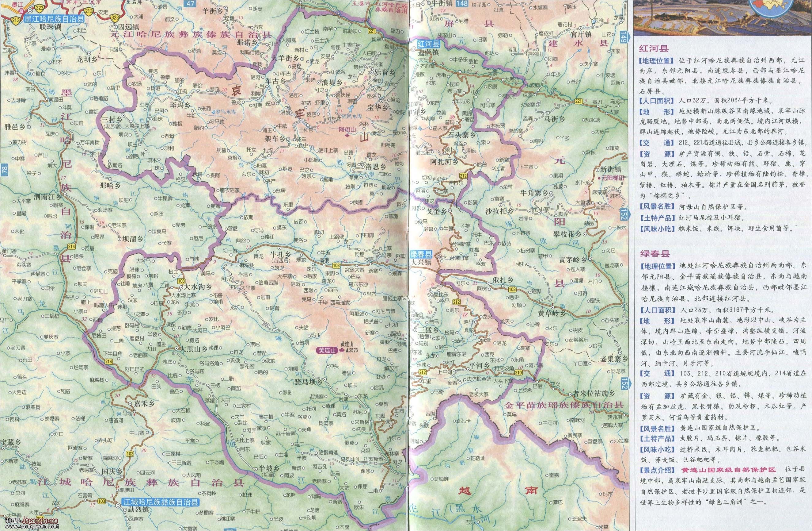Screen dimensions: 812x531
Task: Click the 103 road shield near 牛孔乡
Action: (336, 265)
